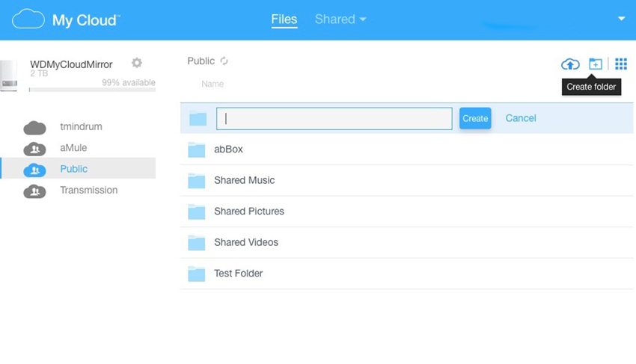
Task: Open the Shared Videos folder
Action: tap(246, 242)
